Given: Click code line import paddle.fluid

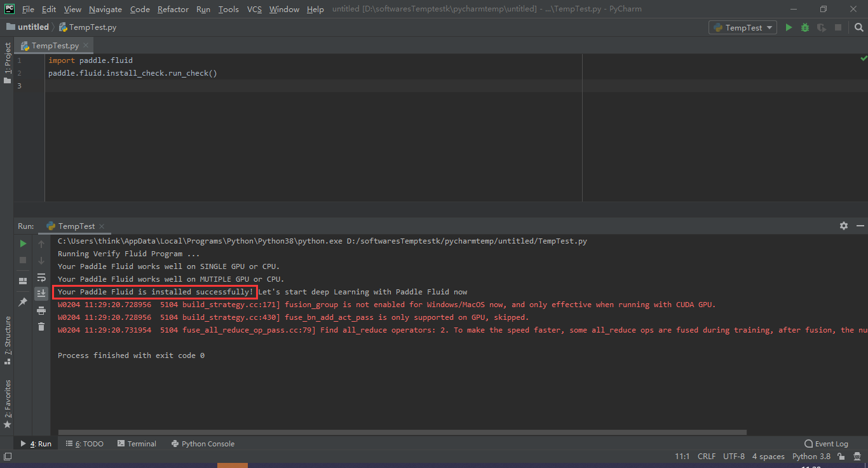Looking at the screenshot, I should click(x=90, y=60).
